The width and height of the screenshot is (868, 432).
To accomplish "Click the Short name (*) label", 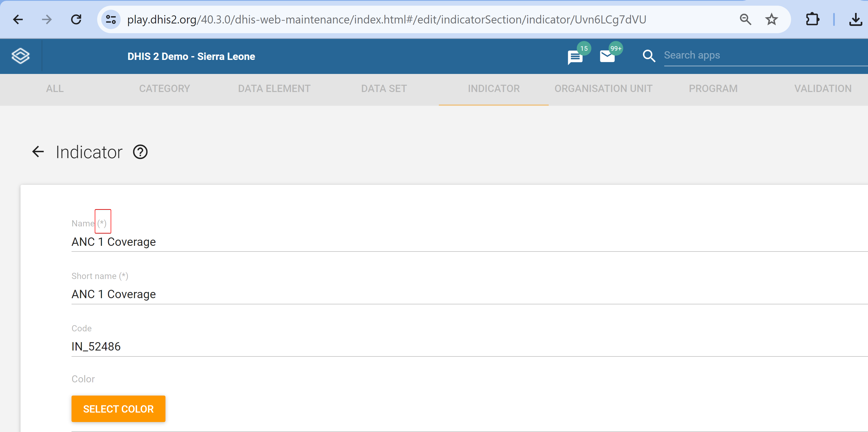I will click(100, 276).
